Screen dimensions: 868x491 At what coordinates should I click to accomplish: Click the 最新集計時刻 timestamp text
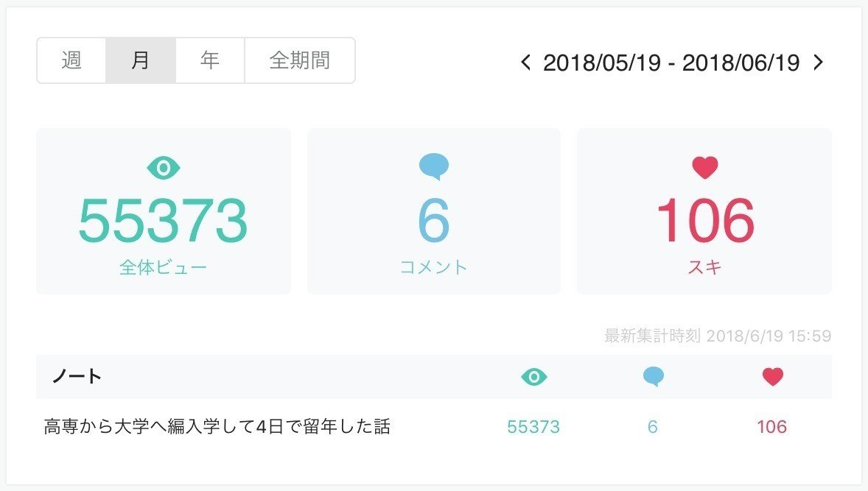point(716,336)
